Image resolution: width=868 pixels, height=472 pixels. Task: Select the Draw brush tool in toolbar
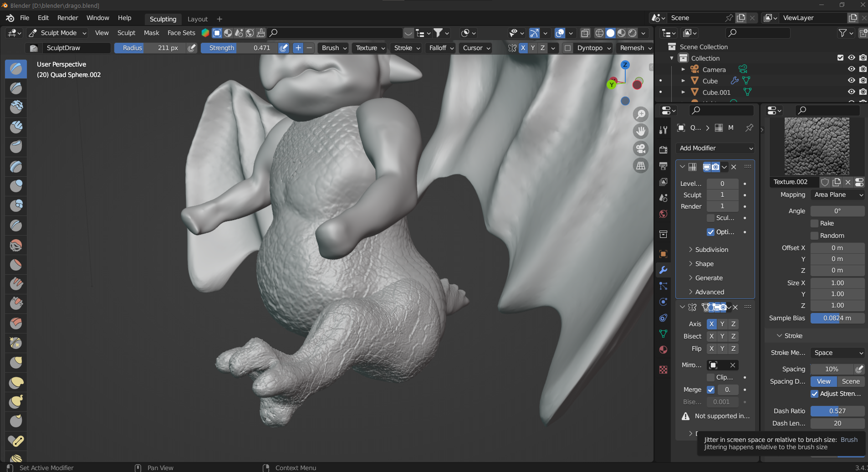pos(16,69)
